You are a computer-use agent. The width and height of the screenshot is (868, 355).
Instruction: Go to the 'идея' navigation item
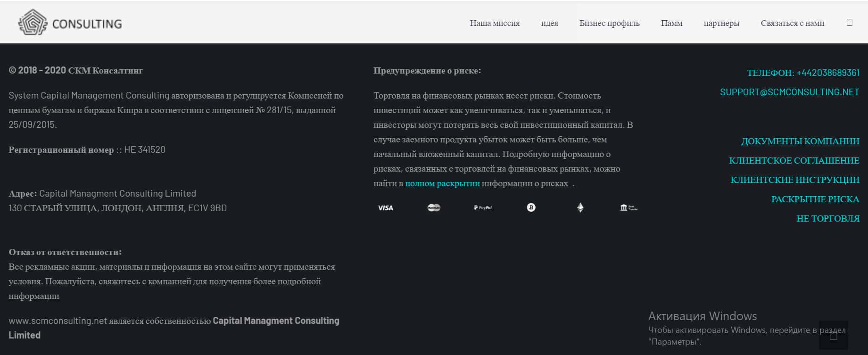pyautogui.click(x=549, y=23)
